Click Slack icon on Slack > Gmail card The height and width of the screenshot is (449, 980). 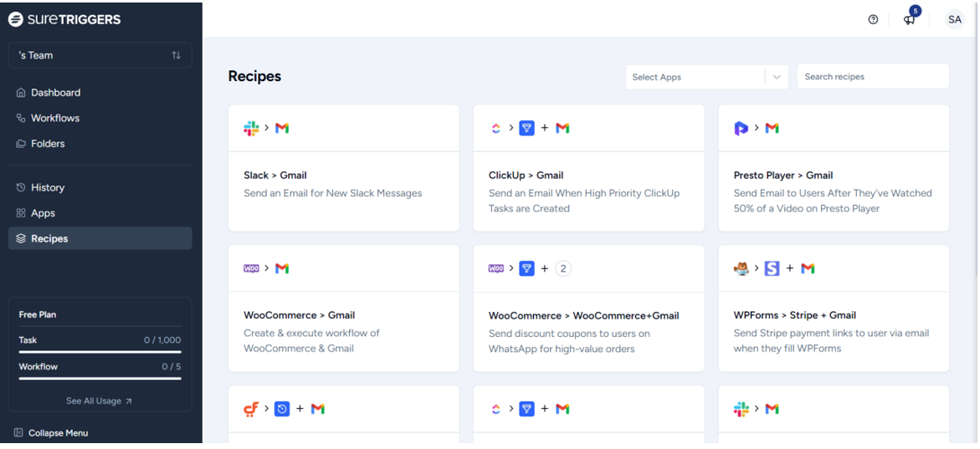[251, 128]
